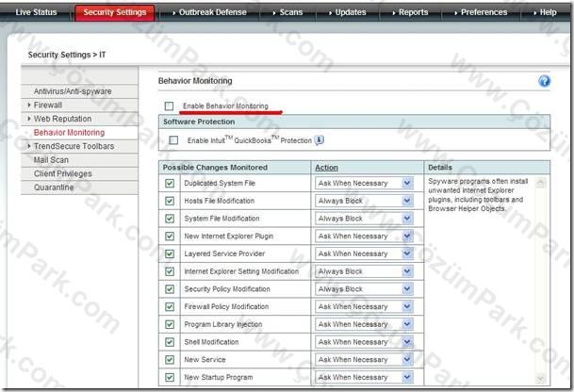Expand the Web Reputation sidebar item
The width and height of the screenshot is (574, 392).
(x=80, y=119)
